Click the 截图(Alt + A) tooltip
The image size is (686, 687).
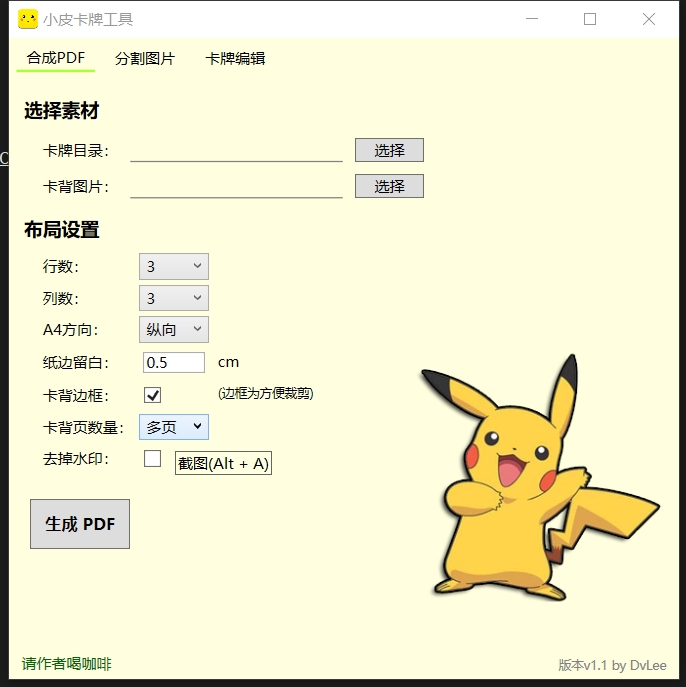click(223, 463)
